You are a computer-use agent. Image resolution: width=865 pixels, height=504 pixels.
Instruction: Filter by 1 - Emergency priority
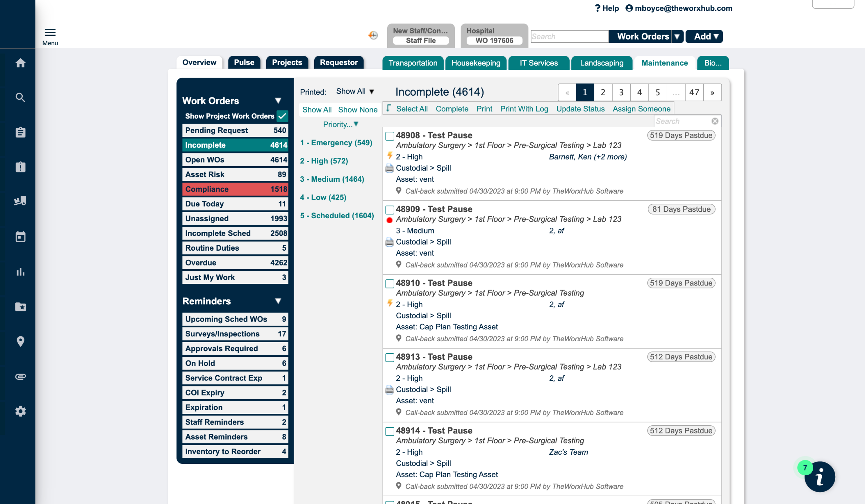pos(336,142)
